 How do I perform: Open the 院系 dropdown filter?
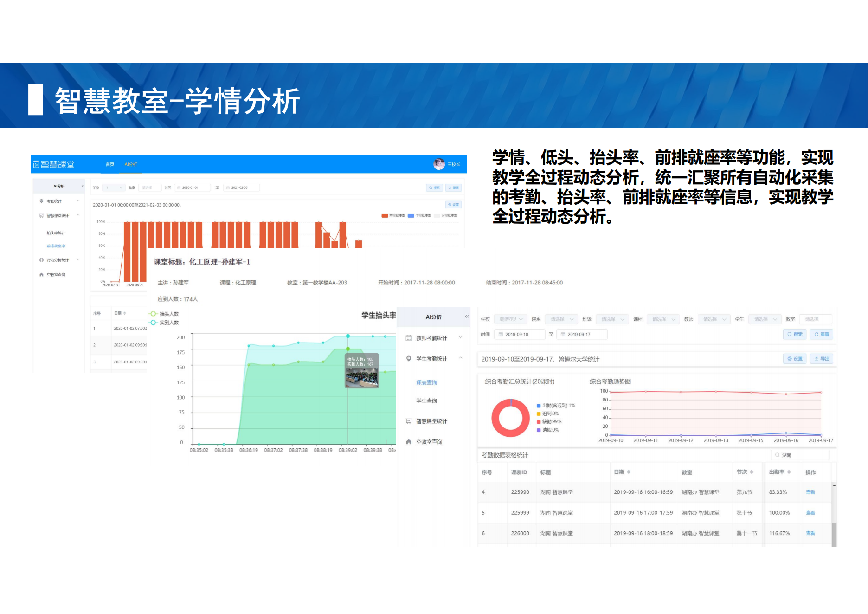tap(562, 319)
